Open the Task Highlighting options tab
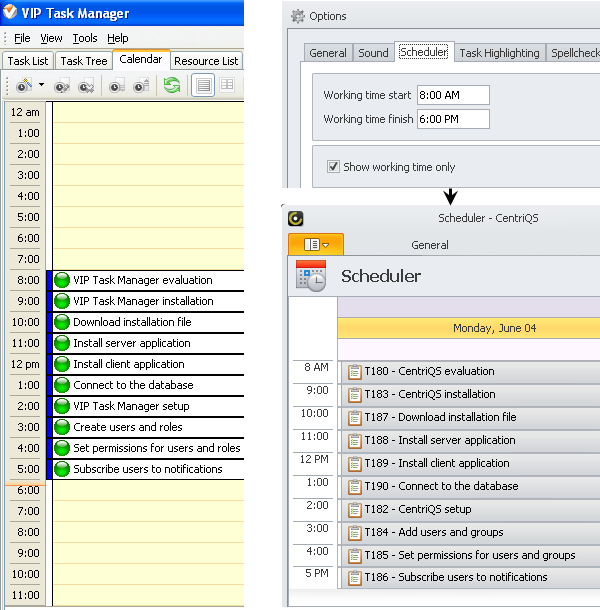This screenshot has height=610, width=600. point(499,53)
